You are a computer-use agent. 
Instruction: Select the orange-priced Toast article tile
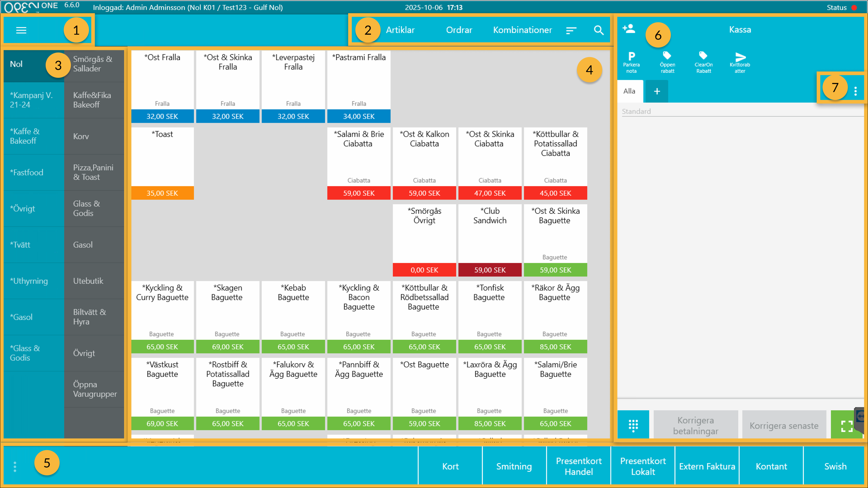coord(162,163)
